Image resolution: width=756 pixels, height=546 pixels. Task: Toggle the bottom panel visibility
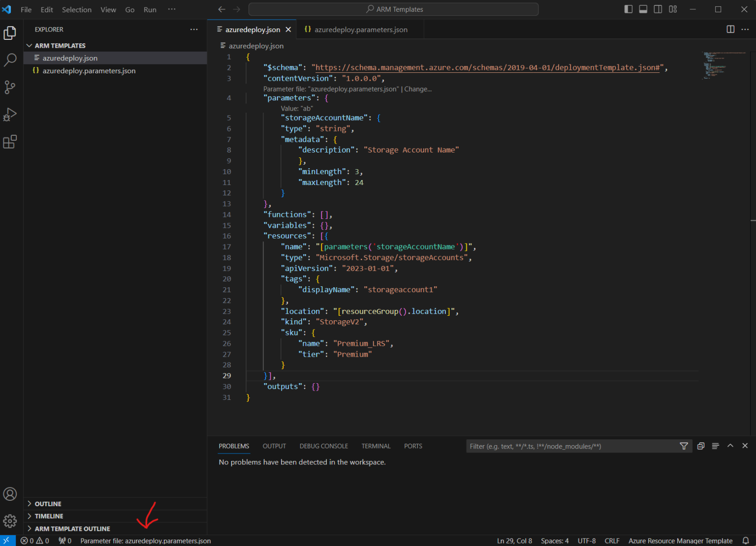click(x=643, y=9)
